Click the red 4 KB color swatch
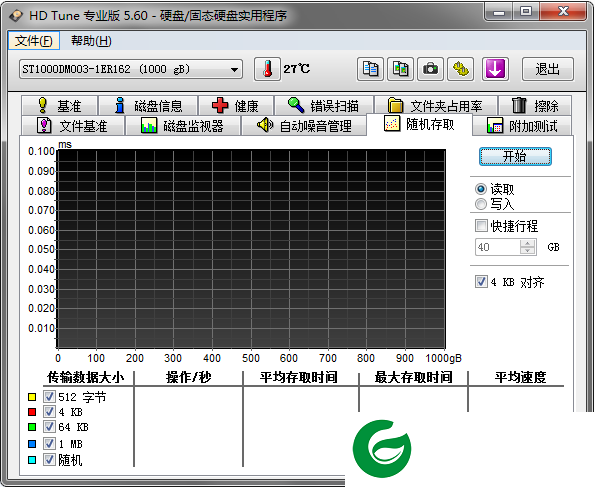The width and height of the screenshot is (595, 487). coord(32,412)
